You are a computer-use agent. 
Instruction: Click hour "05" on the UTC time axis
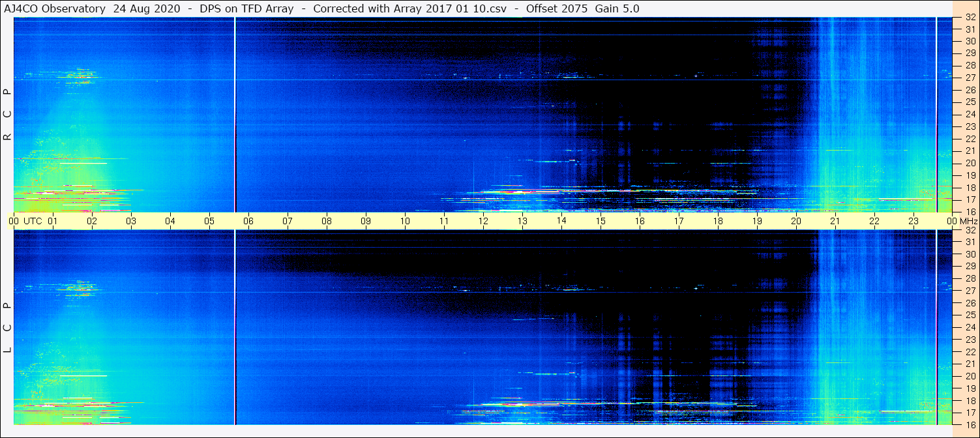[209, 221]
